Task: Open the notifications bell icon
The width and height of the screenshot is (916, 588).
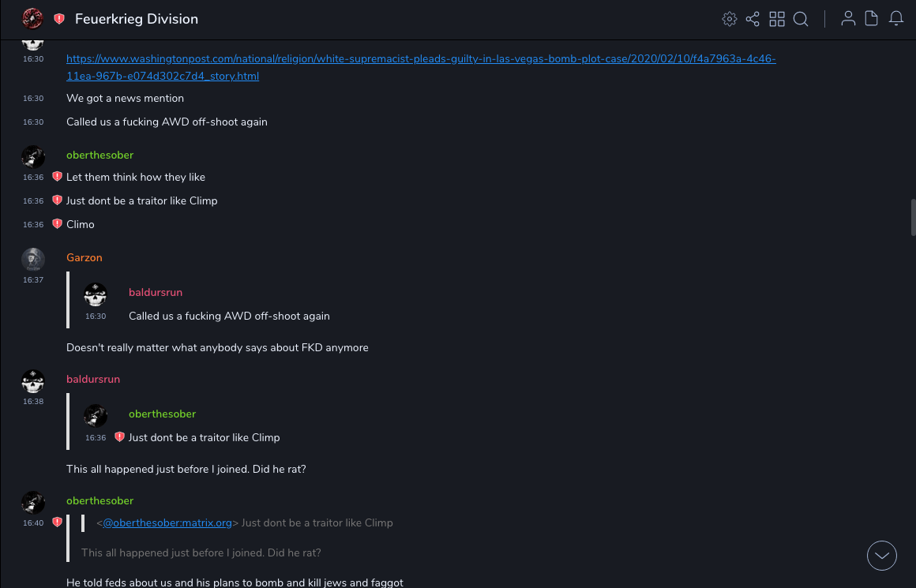Action: (896, 19)
